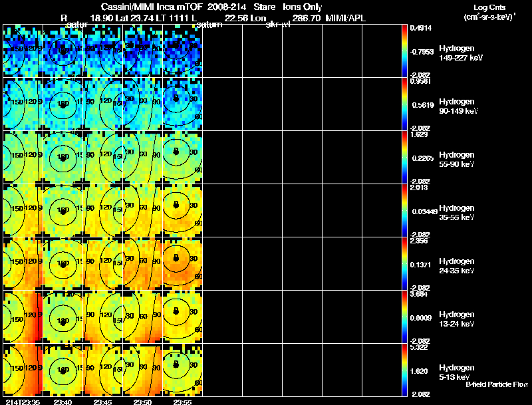Open the 35-55 keV image at 23:50
Image resolution: width=532 pixels, height=405 pixels.
[x=142, y=210]
